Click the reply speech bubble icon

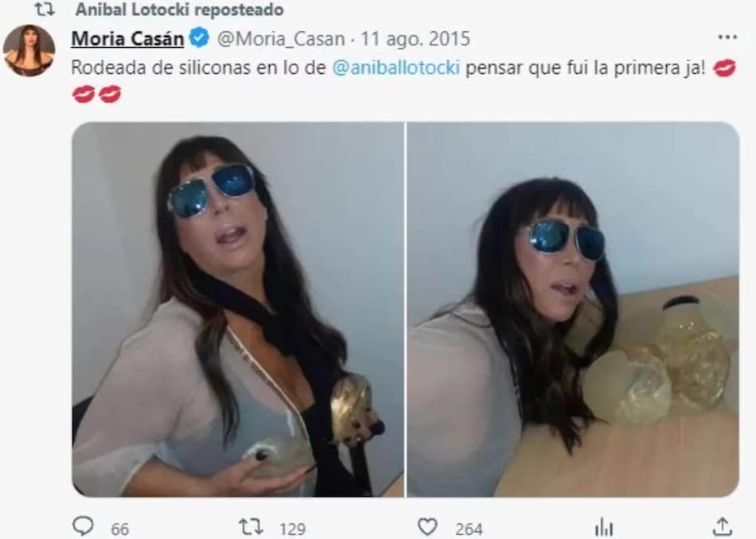(x=83, y=526)
